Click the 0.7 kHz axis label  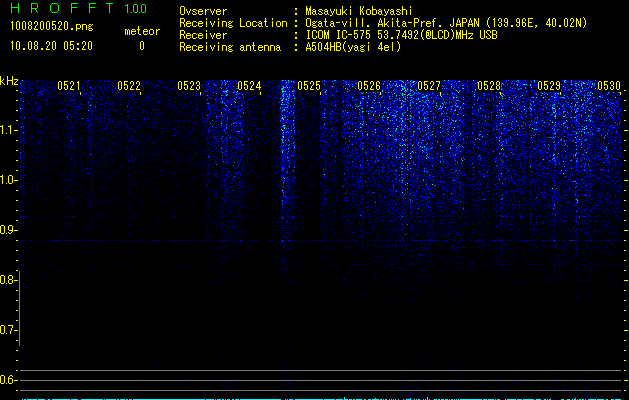(x=8, y=330)
